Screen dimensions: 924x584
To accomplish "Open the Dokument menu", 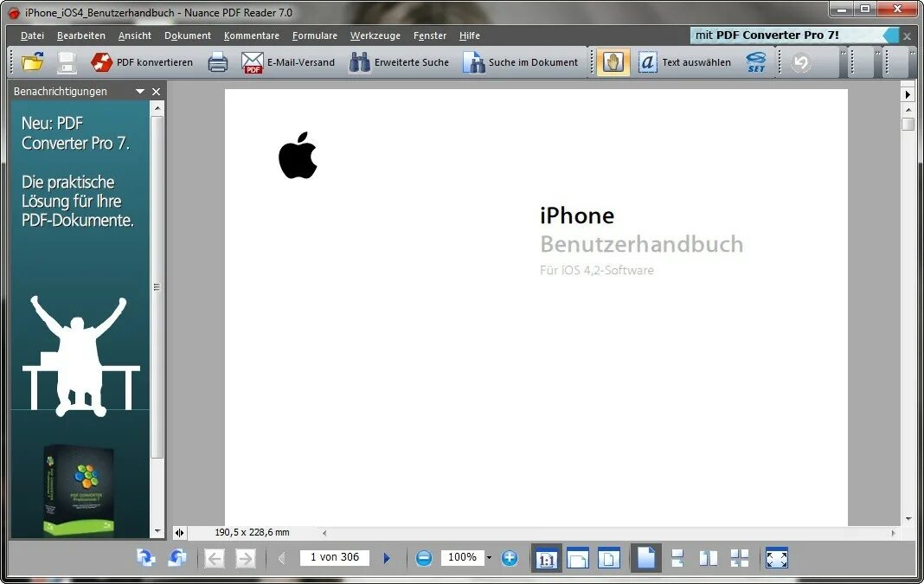I will 188,35.
